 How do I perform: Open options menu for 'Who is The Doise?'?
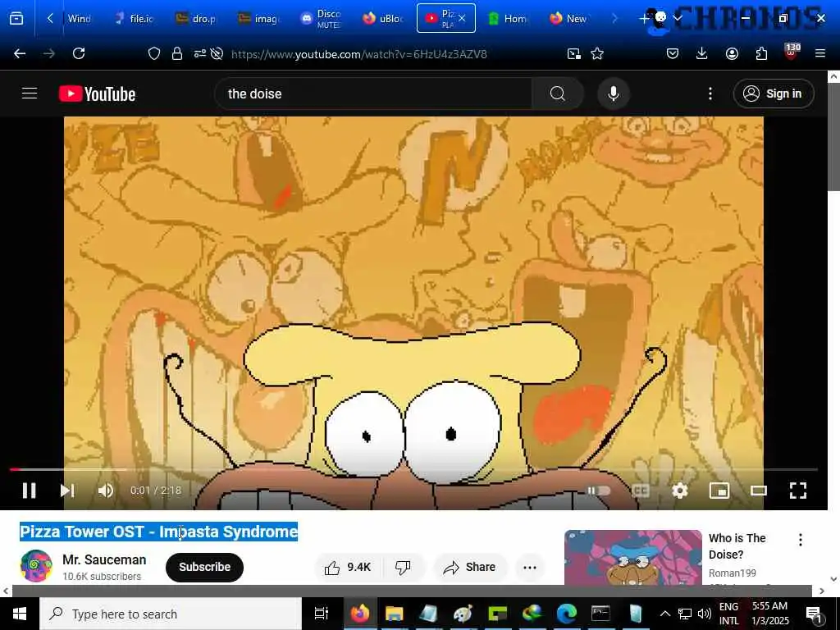pos(801,540)
